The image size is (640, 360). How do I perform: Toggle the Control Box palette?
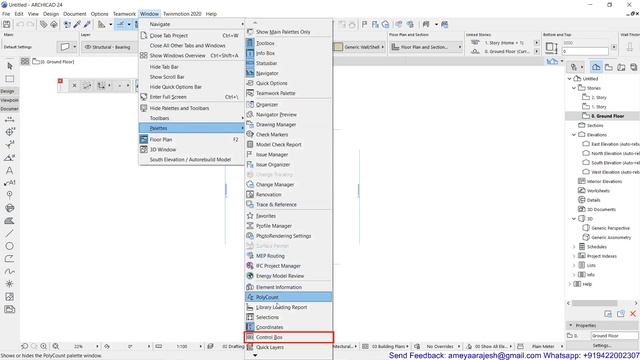tap(288, 337)
